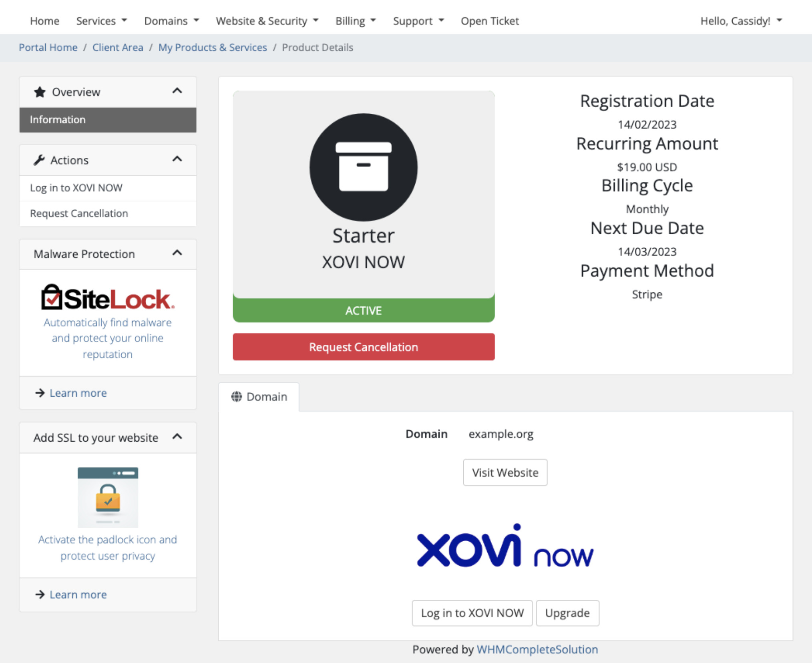The width and height of the screenshot is (812, 663).
Task: Click the SiteLock malware description text
Action: 108,338
